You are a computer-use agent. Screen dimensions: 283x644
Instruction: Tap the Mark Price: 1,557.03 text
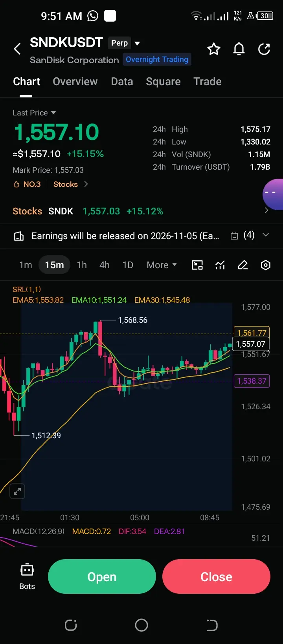48,170
